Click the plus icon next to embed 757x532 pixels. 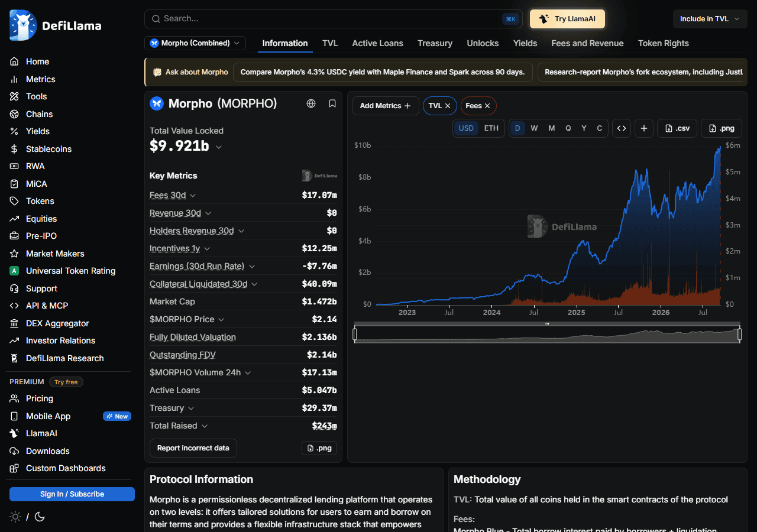point(644,128)
